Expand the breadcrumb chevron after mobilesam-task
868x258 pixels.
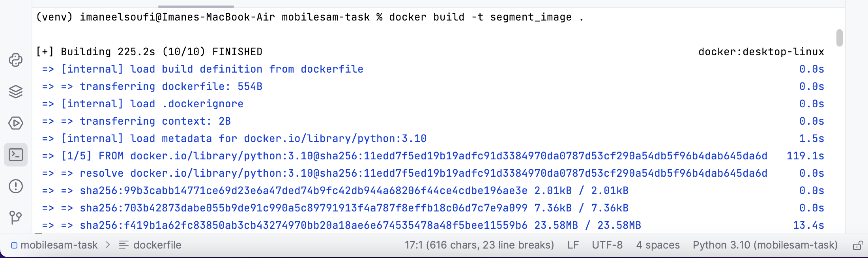[x=108, y=245]
